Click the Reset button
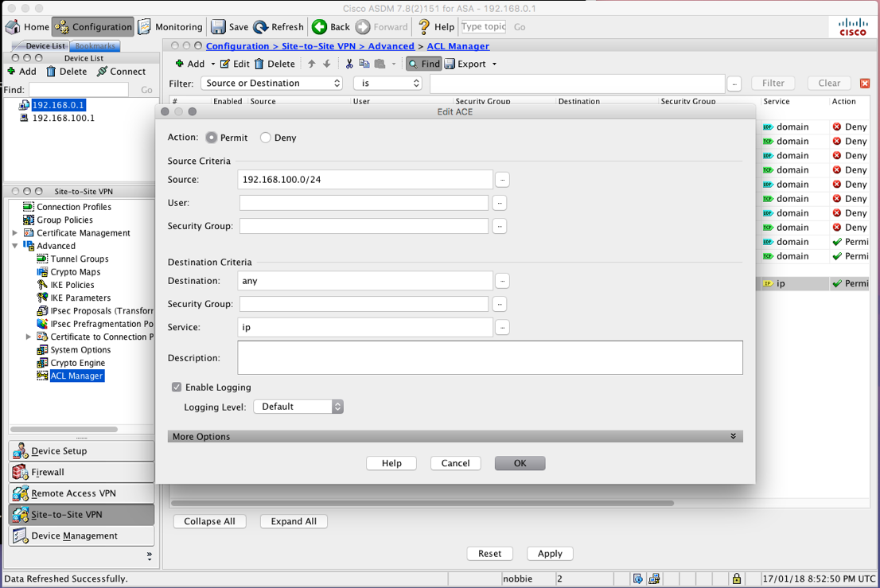Image resolution: width=880 pixels, height=588 pixels. pos(490,554)
